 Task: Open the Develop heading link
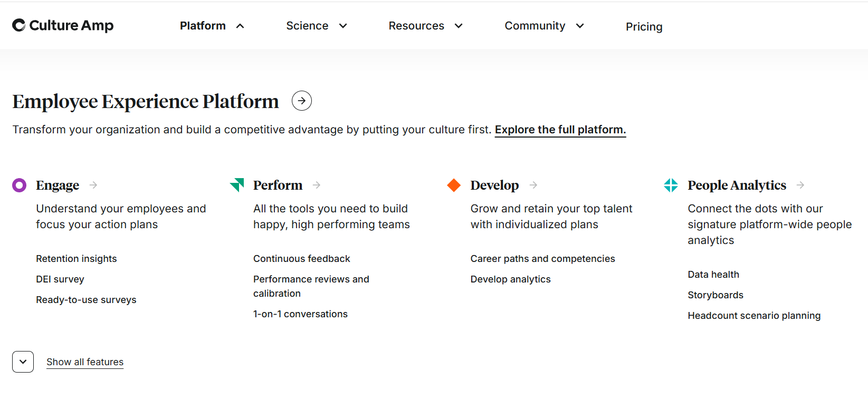click(495, 185)
